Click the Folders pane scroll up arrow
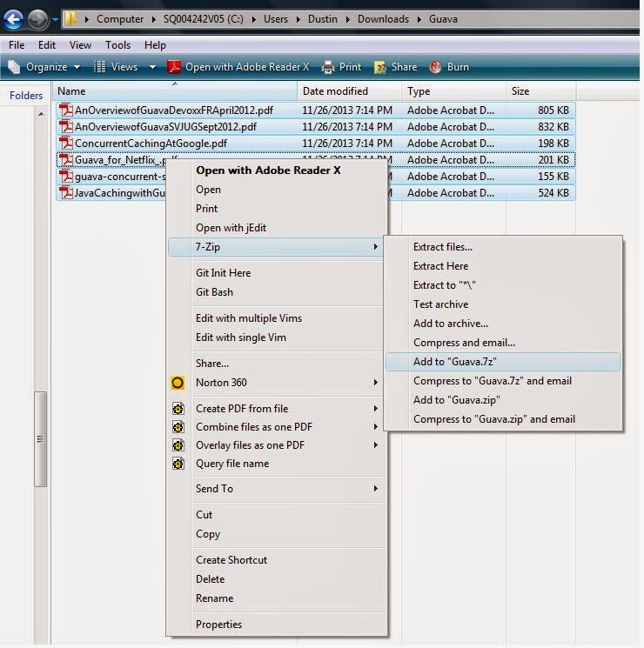This screenshot has height=648, width=644. (41, 114)
